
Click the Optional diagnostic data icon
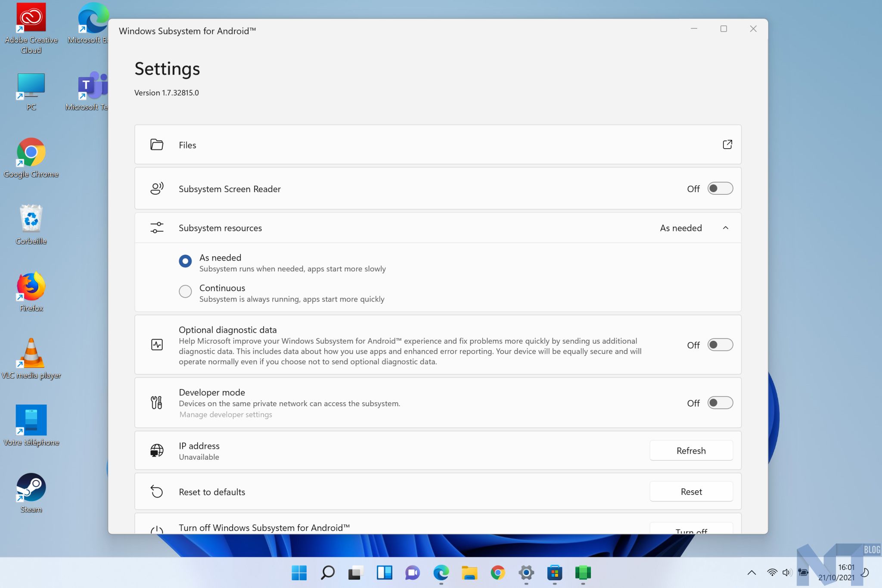(x=157, y=345)
